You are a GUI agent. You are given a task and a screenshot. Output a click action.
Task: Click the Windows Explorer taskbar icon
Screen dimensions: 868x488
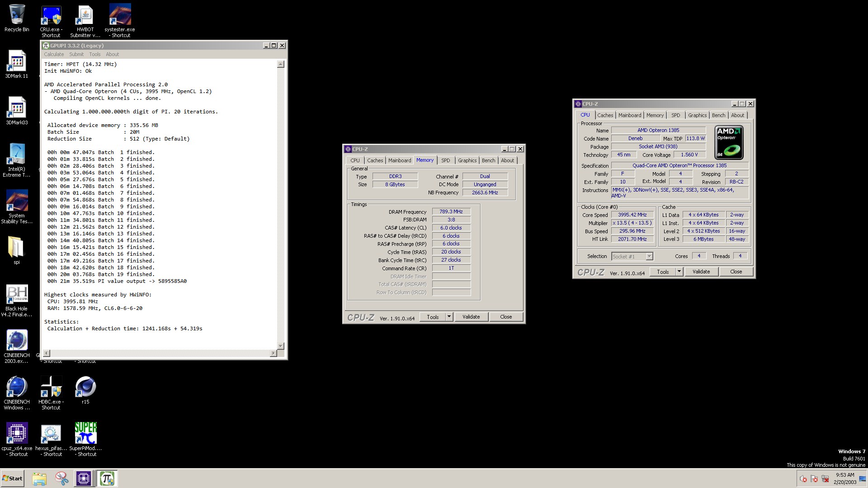pos(39,479)
